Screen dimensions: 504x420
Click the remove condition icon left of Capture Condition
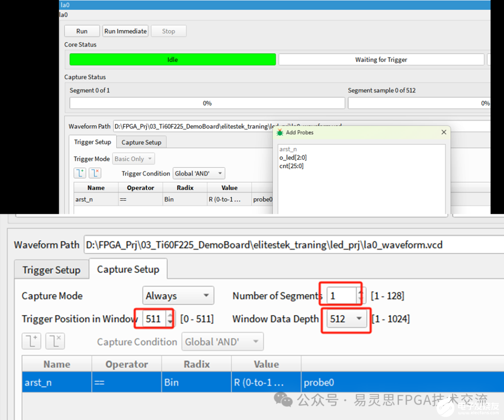[x=55, y=342]
